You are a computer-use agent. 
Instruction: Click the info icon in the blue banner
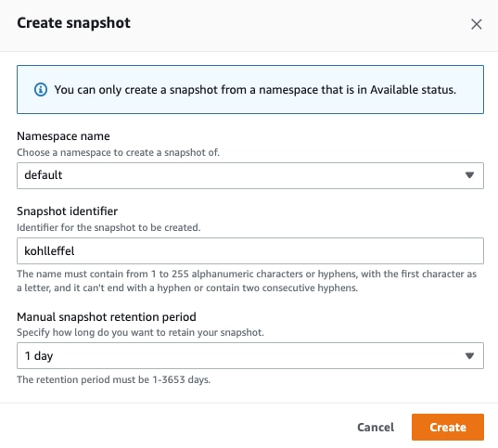(41, 90)
